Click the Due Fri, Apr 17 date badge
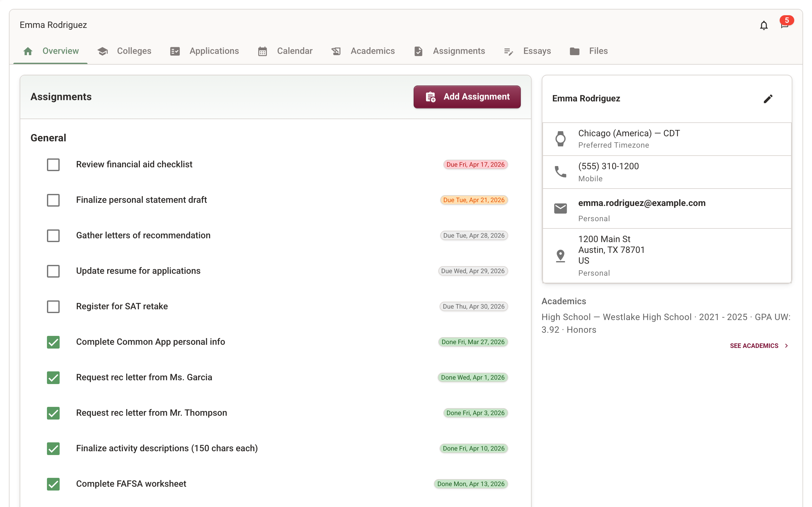The height and width of the screenshot is (507, 812). (x=475, y=165)
